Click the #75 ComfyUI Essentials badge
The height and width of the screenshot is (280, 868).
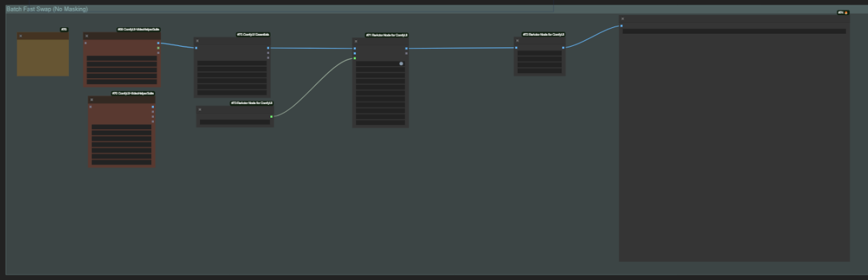tap(253, 34)
